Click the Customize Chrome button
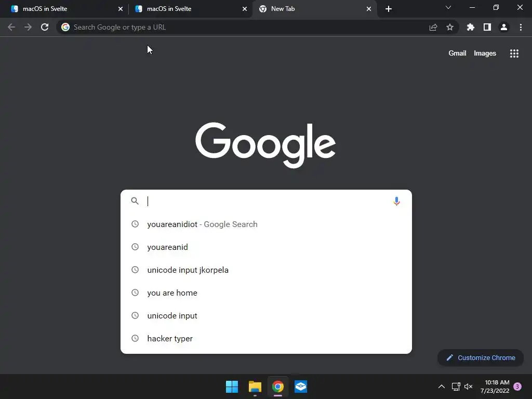 481,357
